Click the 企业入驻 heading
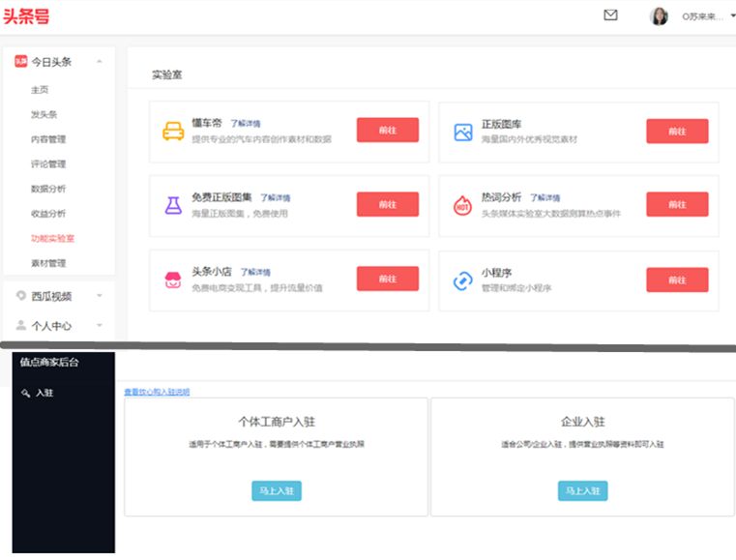 click(582, 422)
